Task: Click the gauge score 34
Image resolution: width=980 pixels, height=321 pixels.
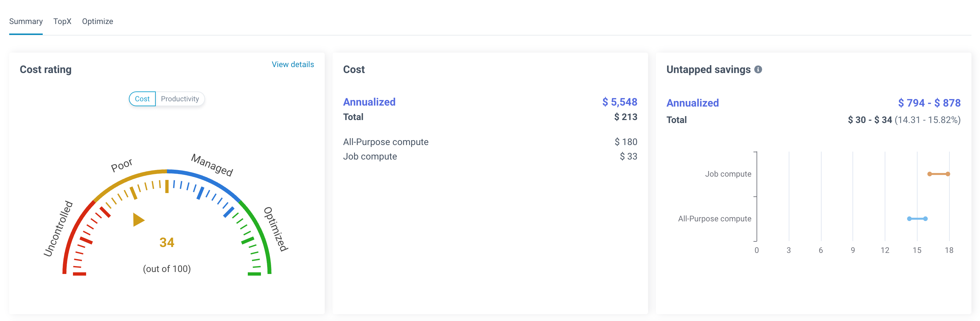Action: pyautogui.click(x=167, y=242)
